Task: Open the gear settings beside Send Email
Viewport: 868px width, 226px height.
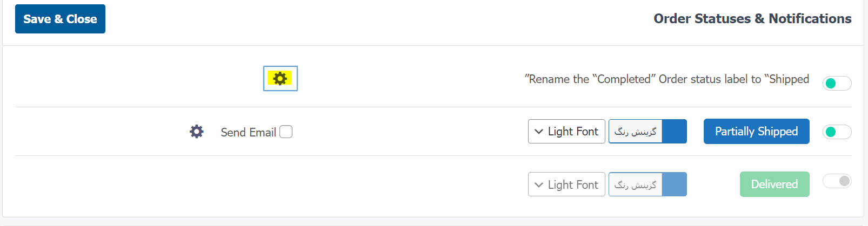Action: click(197, 132)
